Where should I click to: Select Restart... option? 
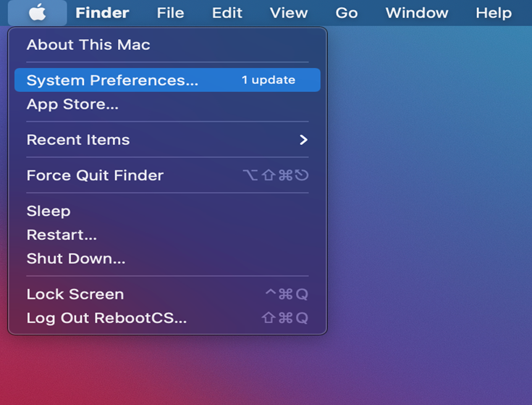pos(62,235)
